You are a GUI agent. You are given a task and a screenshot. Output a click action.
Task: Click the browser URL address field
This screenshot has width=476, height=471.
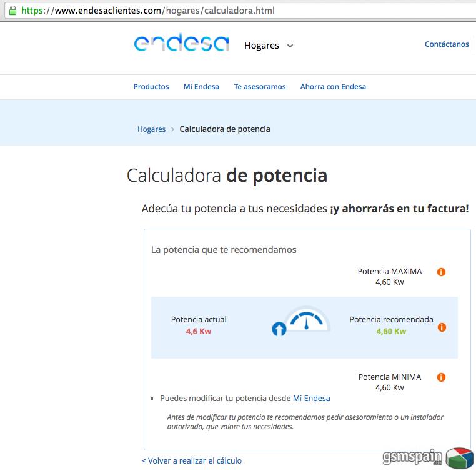point(240,11)
